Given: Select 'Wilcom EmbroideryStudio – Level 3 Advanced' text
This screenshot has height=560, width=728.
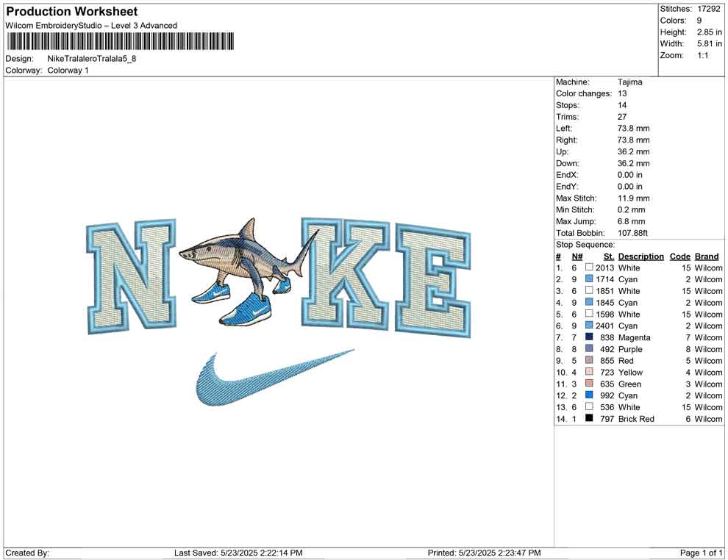Looking at the screenshot, I should coord(91,26).
